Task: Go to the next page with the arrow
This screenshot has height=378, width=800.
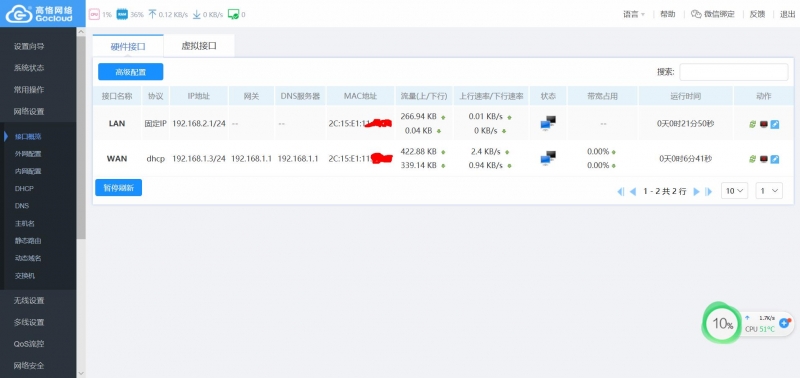Action: point(696,191)
